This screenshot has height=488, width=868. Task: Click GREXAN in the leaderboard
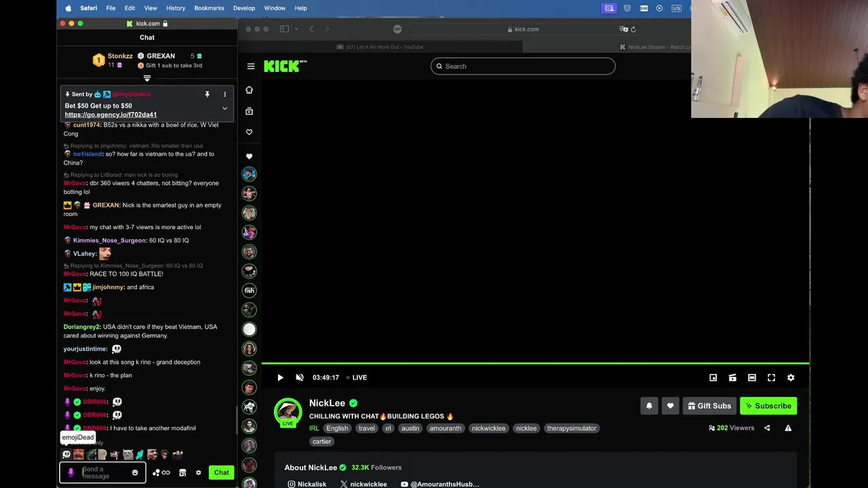tap(161, 56)
